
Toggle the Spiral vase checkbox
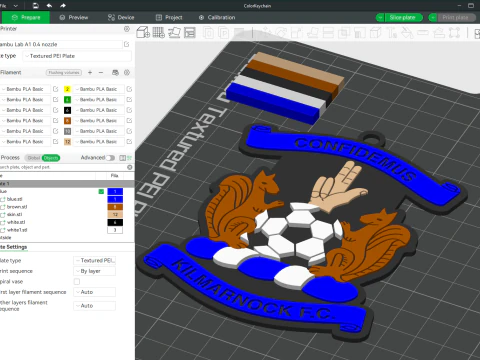point(77,281)
